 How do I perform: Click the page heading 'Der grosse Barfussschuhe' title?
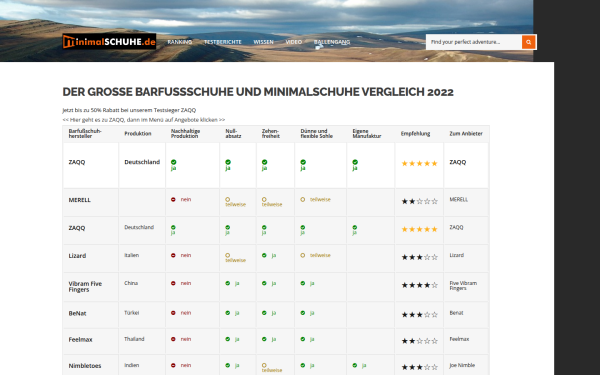coord(258,92)
